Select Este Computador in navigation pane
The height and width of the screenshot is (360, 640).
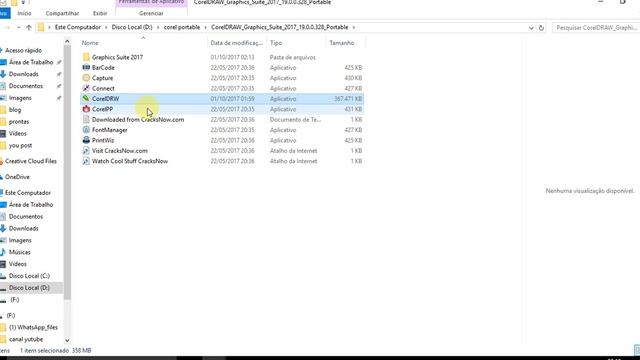pos(28,193)
